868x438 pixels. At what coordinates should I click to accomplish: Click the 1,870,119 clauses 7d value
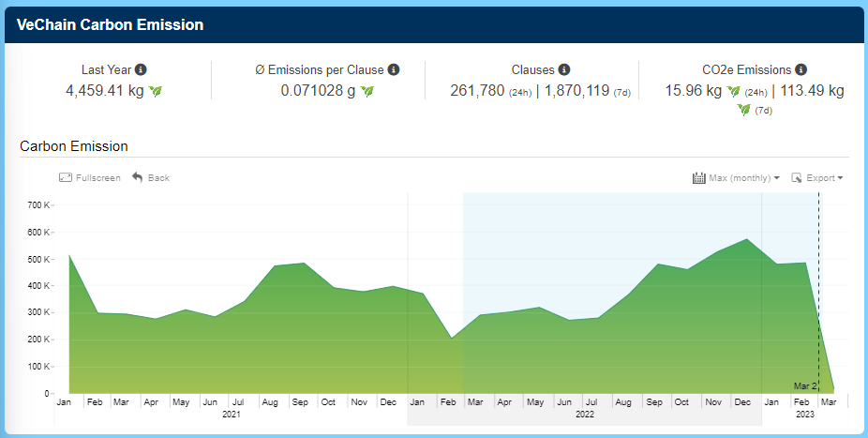[x=576, y=90]
